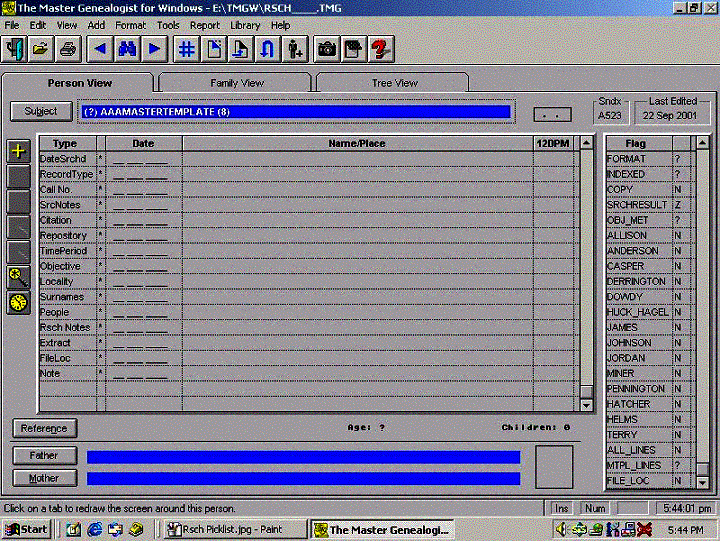The width and height of the screenshot is (720, 541).
Task: Click the yellow clock sidebar icon
Action: (x=18, y=303)
